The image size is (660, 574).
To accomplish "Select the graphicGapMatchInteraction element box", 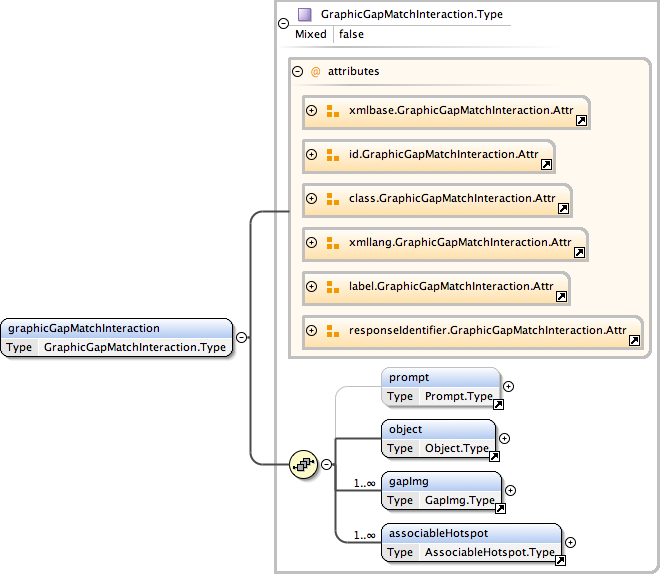I will 117,338.
